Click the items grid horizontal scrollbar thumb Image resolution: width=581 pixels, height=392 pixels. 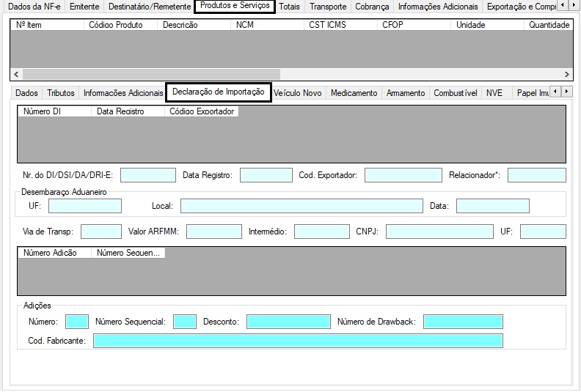(x=151, y=75)
